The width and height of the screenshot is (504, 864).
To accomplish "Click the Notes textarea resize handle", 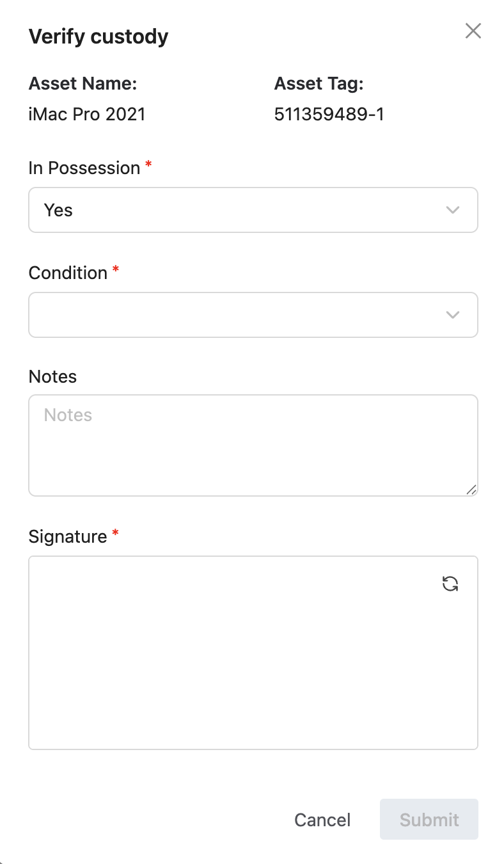I will tap(471, 490).
